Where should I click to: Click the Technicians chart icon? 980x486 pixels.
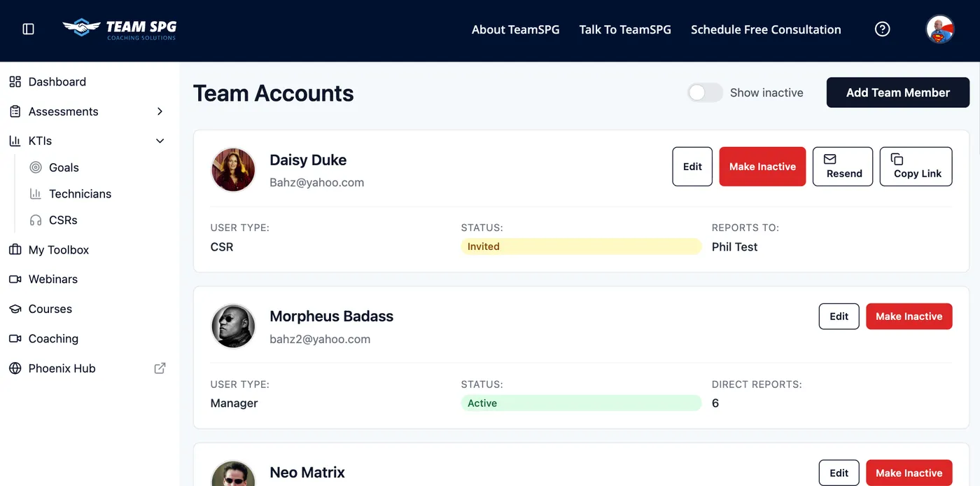coord(36,194)
